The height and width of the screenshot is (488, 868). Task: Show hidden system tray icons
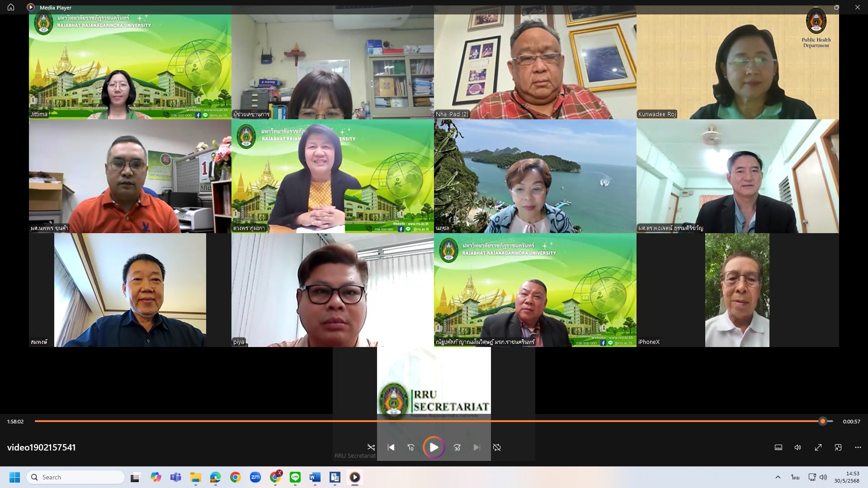tap(778, 477)
